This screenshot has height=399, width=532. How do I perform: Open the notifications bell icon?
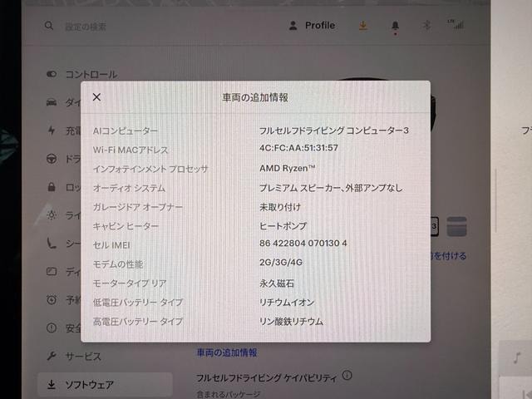point(396,26)
